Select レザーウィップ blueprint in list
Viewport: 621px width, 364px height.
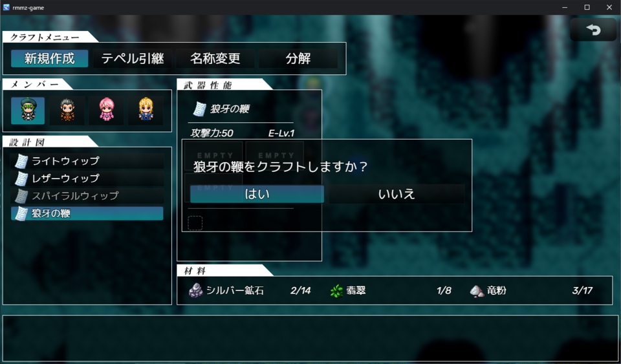[x=87, y=178]
